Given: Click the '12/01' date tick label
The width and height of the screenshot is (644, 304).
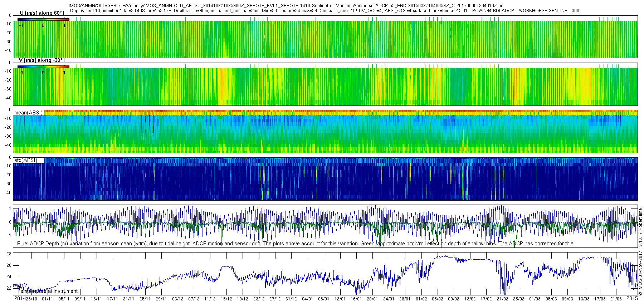Looking at the screenshot, I should [x=340, y=299].
